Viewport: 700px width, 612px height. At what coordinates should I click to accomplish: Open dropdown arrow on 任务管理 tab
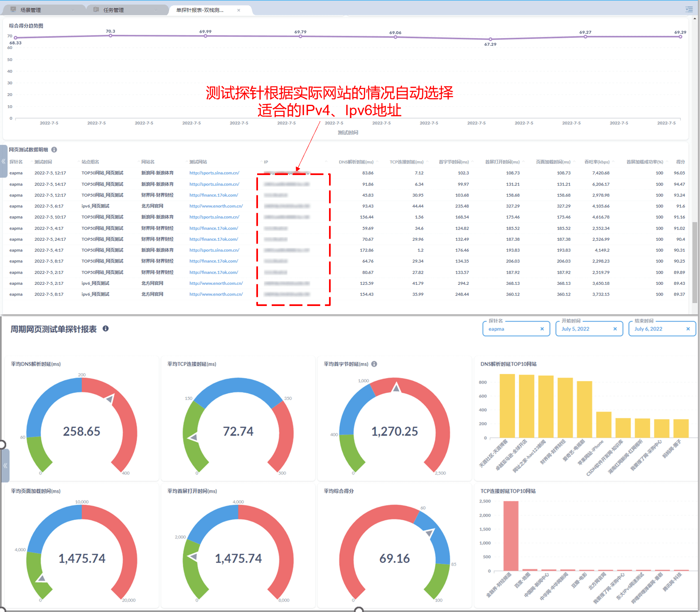point(156,10)
